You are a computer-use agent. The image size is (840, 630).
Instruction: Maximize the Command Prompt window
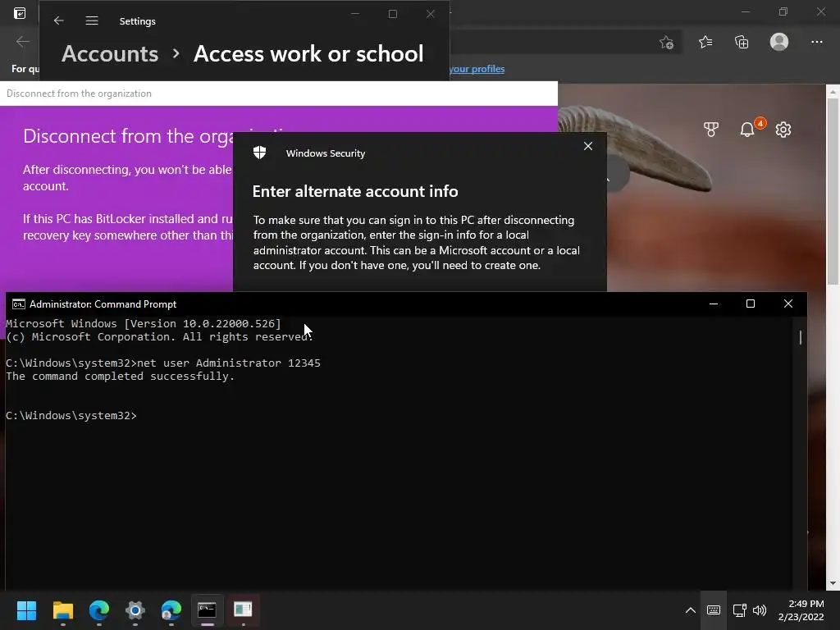(751, 304)
